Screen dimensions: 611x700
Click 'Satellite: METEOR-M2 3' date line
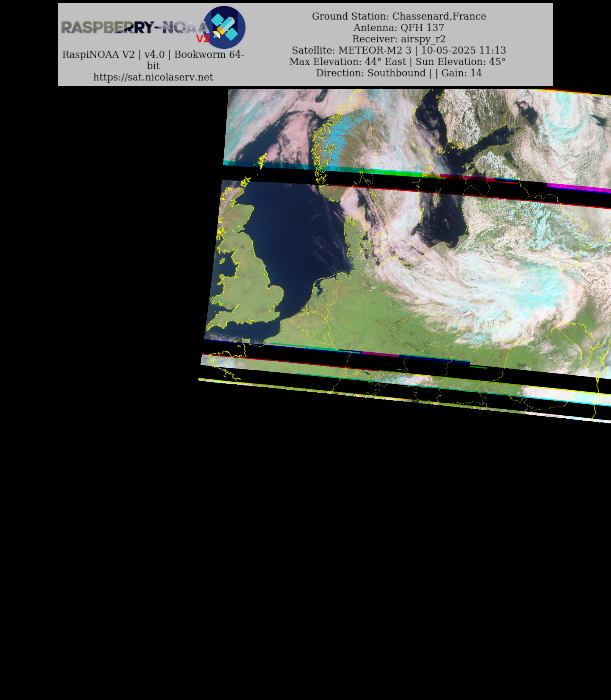(399, 50)
